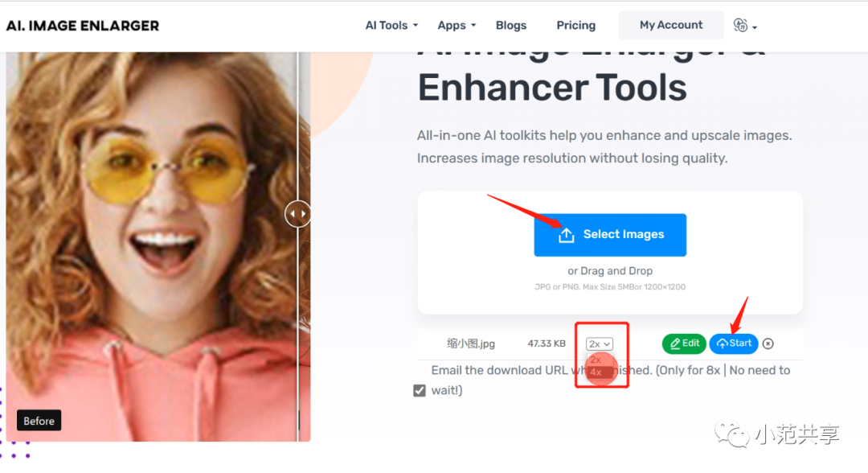Click the Select Images upload button

[x=610, y=235]
